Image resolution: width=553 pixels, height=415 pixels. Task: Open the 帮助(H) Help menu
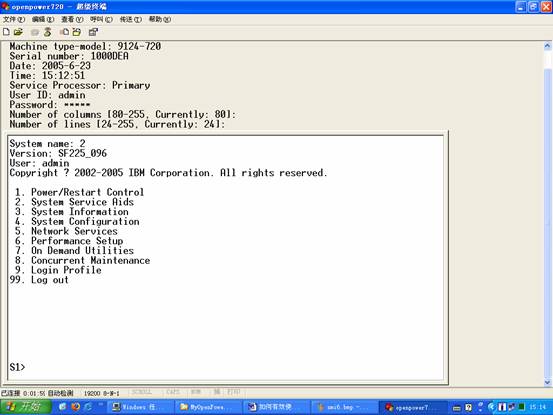coord(160,19)
